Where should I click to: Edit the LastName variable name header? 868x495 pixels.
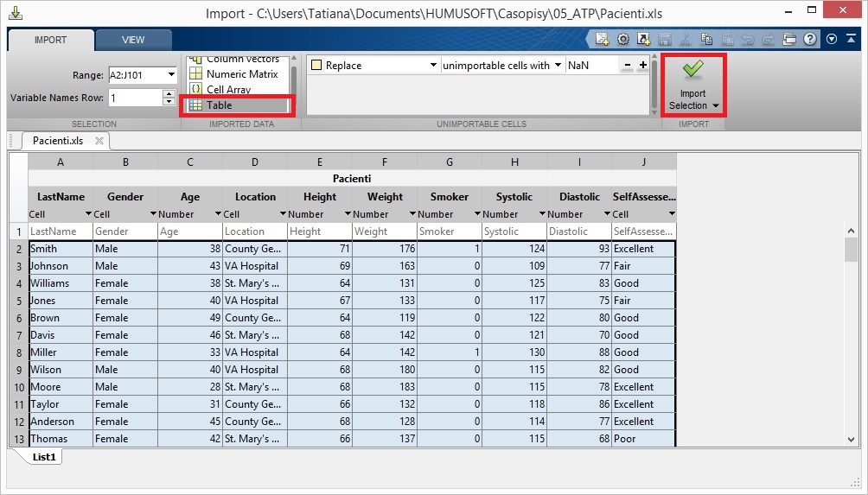61,196
